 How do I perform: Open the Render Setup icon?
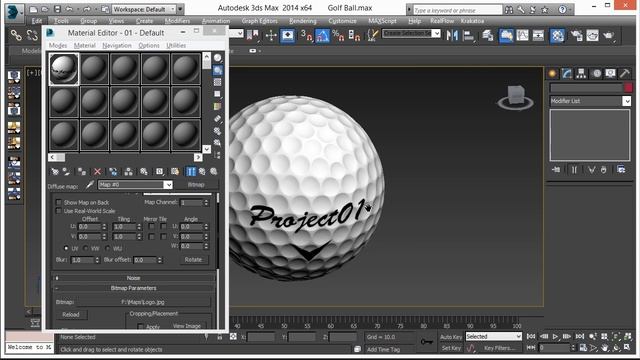[x=577, y=36]
